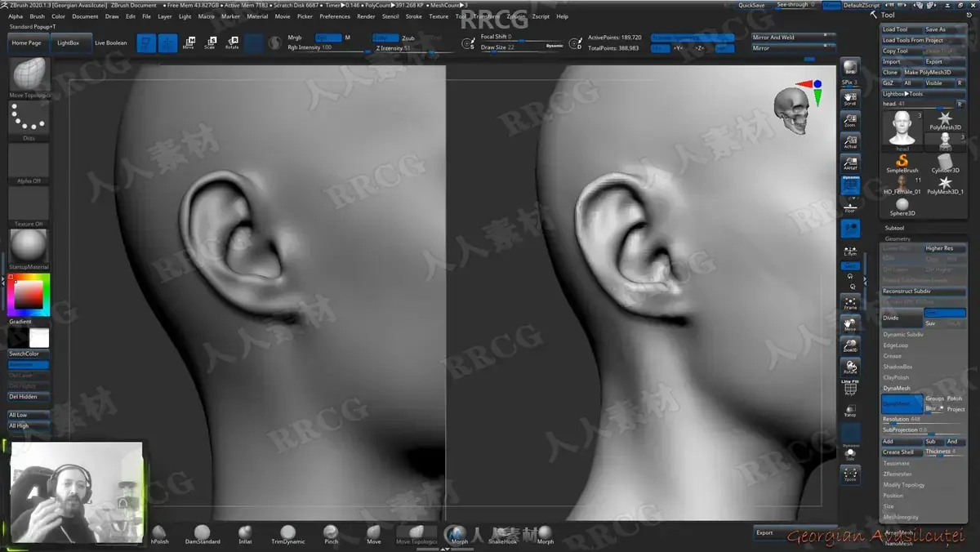This screenshot has width=980, height=552.
Task: Select the Edit mode button
Action: coord(146,43)
